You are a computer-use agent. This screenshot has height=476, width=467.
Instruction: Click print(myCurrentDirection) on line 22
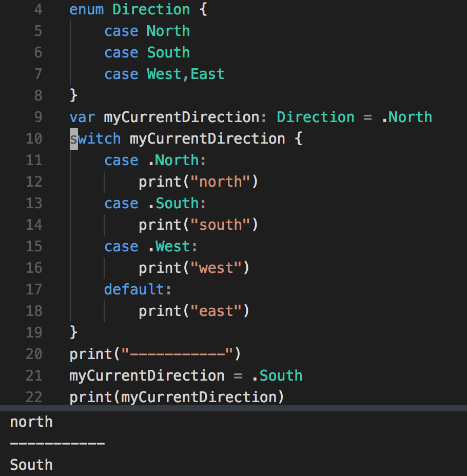pyautogui.click(x=177, y=397)
